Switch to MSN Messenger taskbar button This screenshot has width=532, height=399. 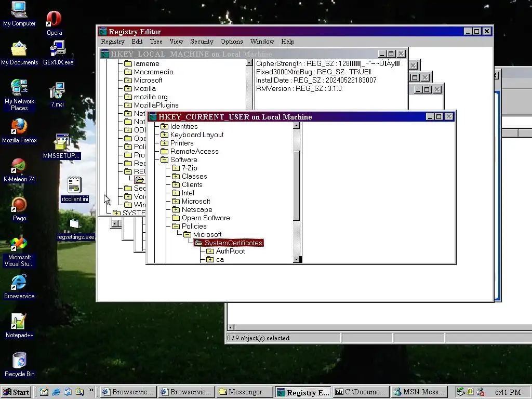pyautogui.click(x=419, y=392)
